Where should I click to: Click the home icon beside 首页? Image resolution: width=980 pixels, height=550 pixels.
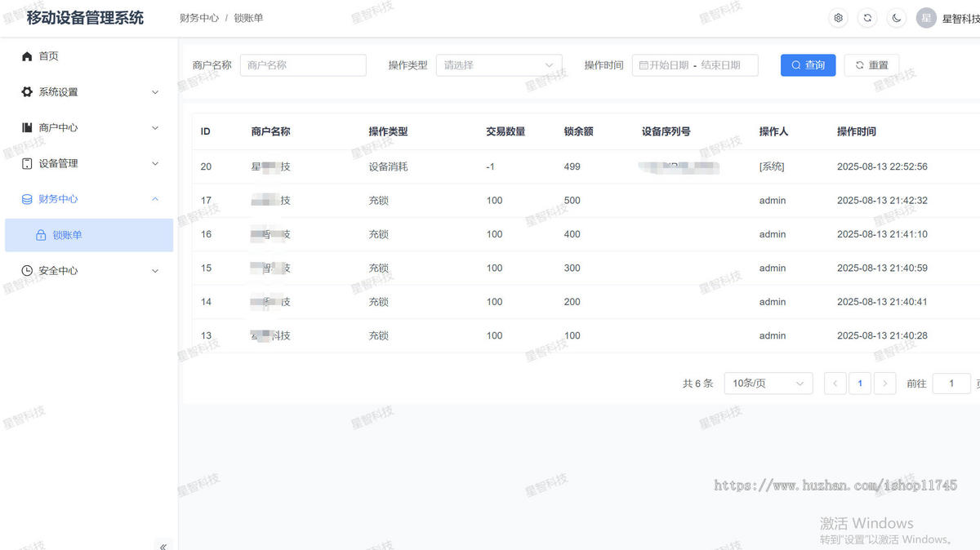coord(27,56)
